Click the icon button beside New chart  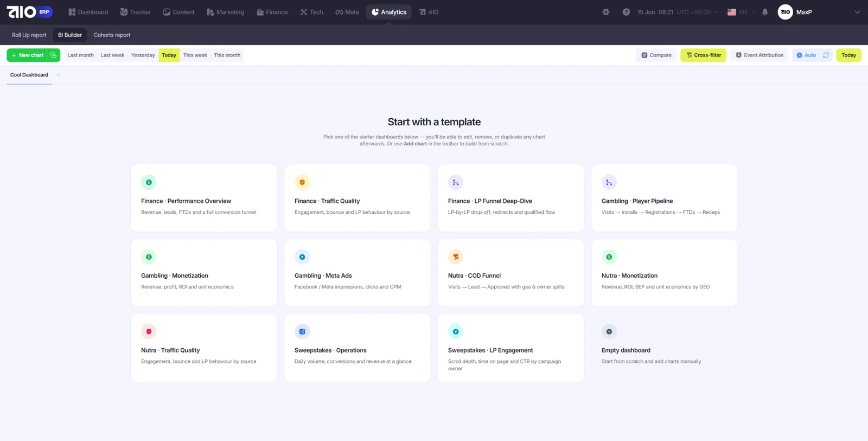pos(53,55)
